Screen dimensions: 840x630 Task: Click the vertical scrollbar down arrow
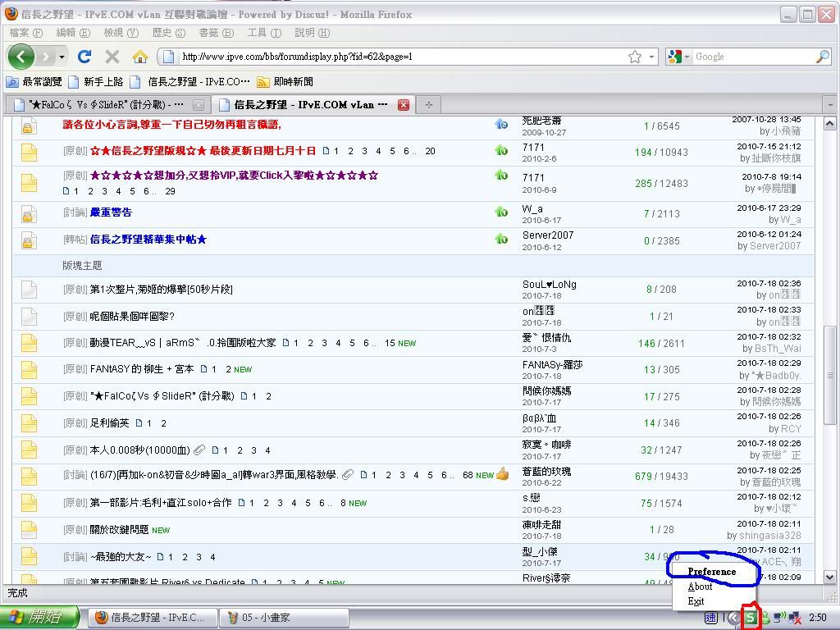pos(829,577)
